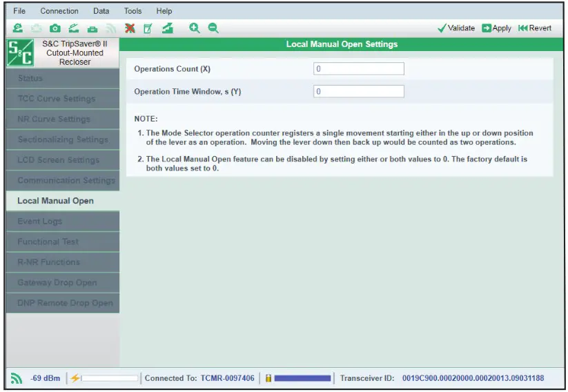
Task: Open DNP Remote Drop Open in sidebar
Action: click(63, 303)
